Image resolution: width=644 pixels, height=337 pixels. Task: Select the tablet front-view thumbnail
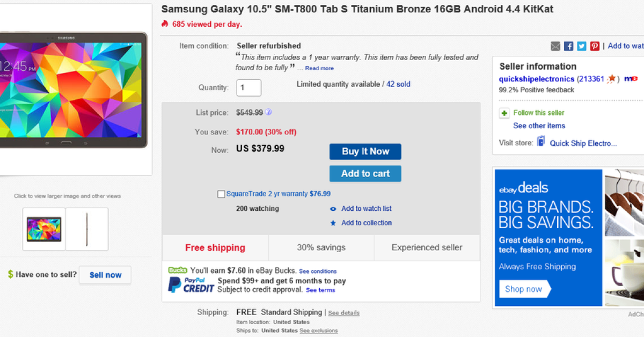point(44,229)
